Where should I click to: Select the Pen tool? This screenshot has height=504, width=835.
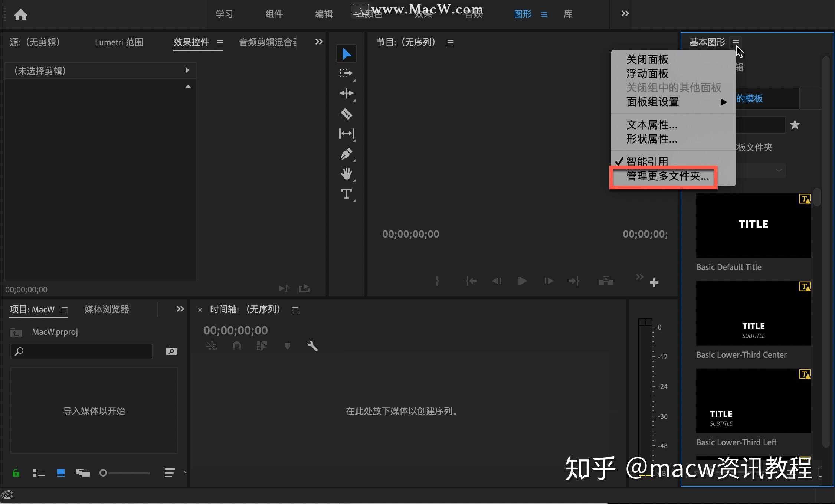(347, 154)
